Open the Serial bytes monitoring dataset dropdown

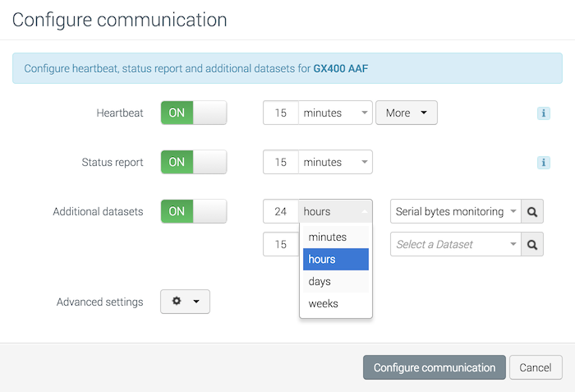(455, 212)
